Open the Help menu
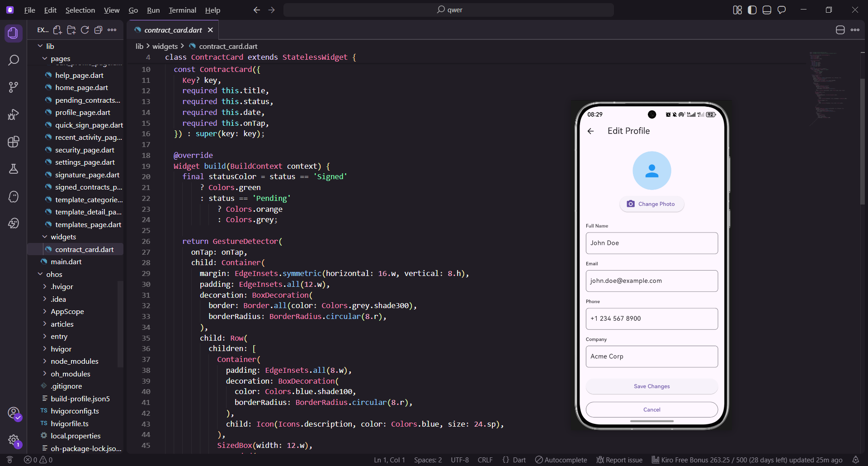 pyautogui.click(x=212, y=10)
